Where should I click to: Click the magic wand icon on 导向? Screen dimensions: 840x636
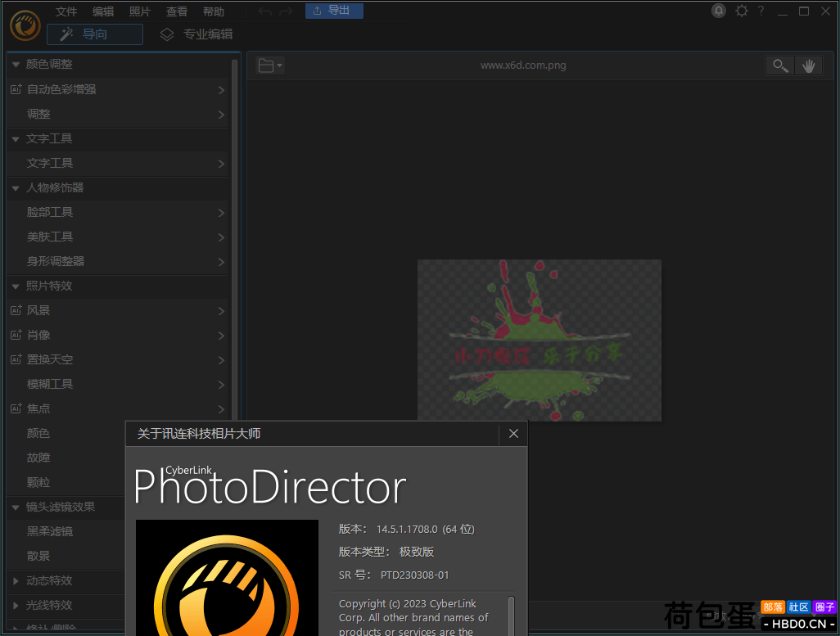[x=66, y=34]
